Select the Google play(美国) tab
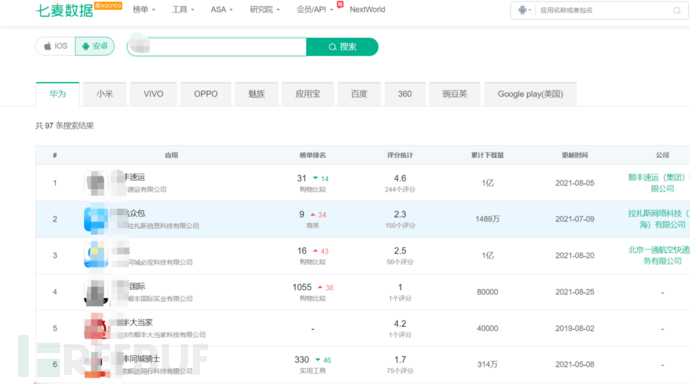This screenshot has height=384, width=690. pos(530,94)
